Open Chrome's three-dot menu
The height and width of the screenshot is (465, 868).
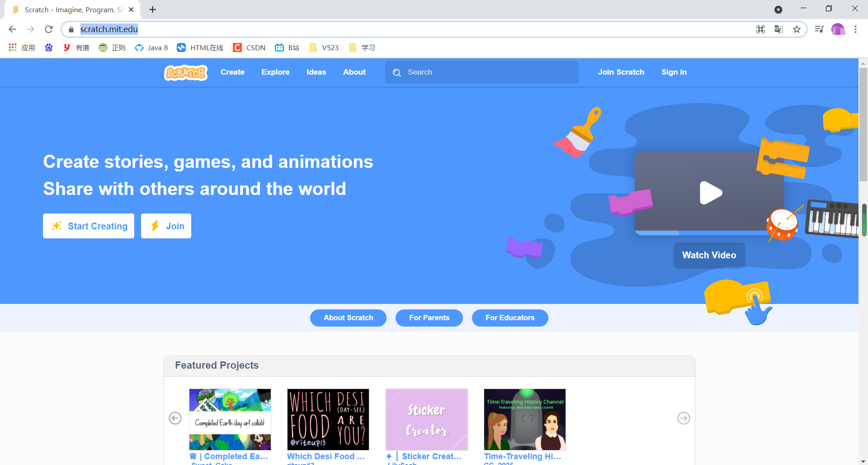pyautogui.click(x=855, y=29)
